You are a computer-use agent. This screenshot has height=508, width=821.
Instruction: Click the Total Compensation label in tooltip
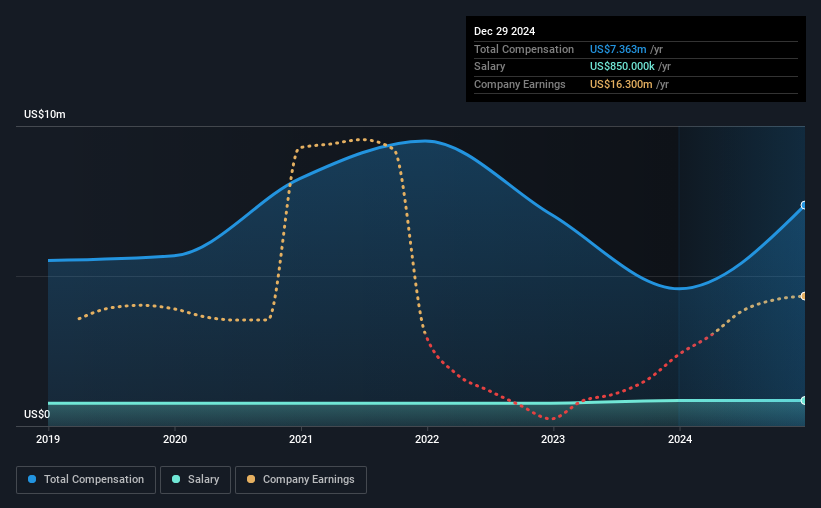click(x=524, y=49)
